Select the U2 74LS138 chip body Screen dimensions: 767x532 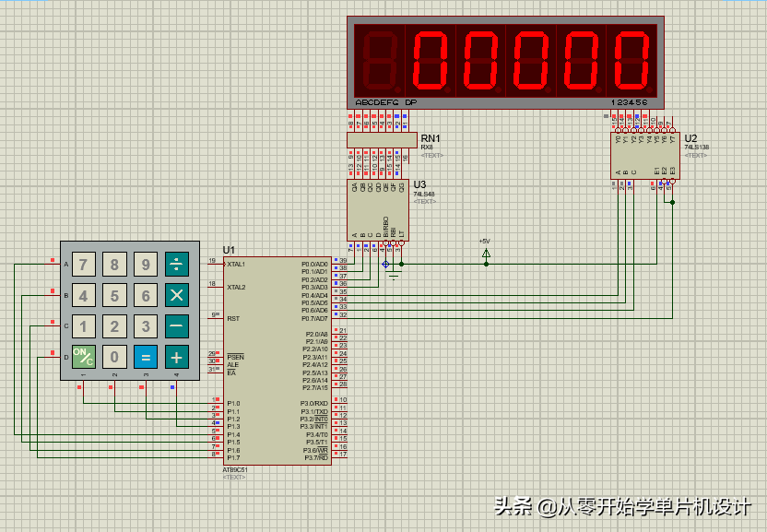645,156
